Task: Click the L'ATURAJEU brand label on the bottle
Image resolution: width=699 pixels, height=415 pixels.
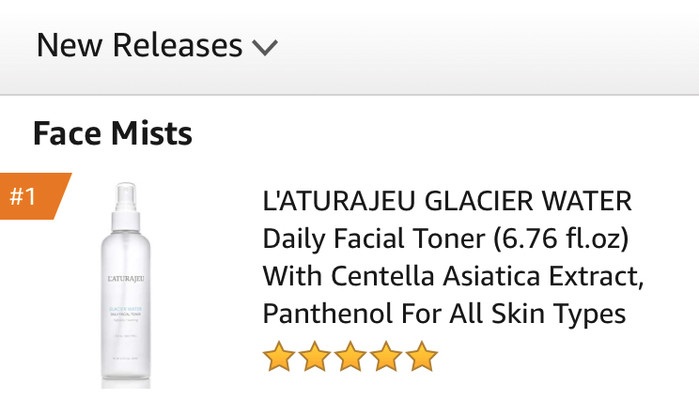Action: click(126, 279)
